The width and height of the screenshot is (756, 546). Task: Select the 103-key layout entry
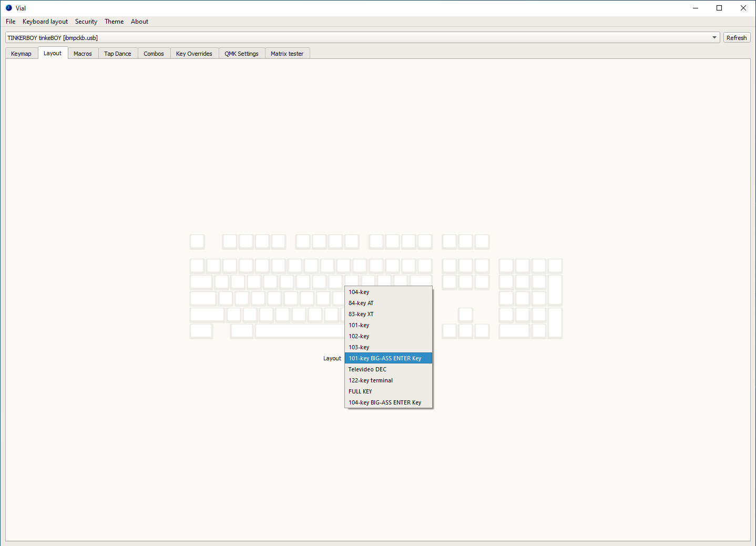pos(389,347)
